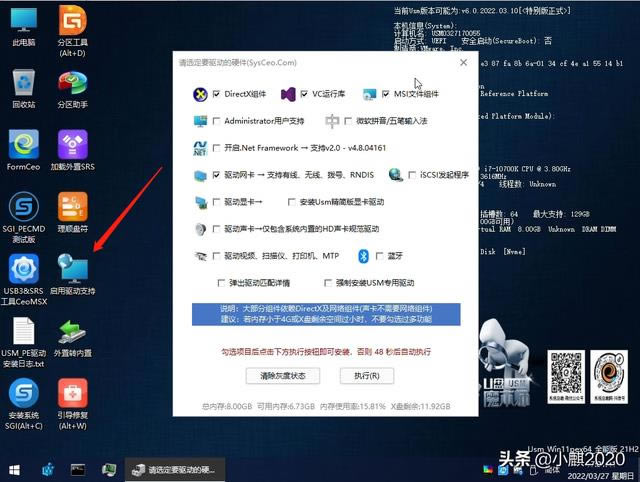Viewport: 640px width, 482px height.
Task: Click the .NET Framework logo icon
Action: 200,148
